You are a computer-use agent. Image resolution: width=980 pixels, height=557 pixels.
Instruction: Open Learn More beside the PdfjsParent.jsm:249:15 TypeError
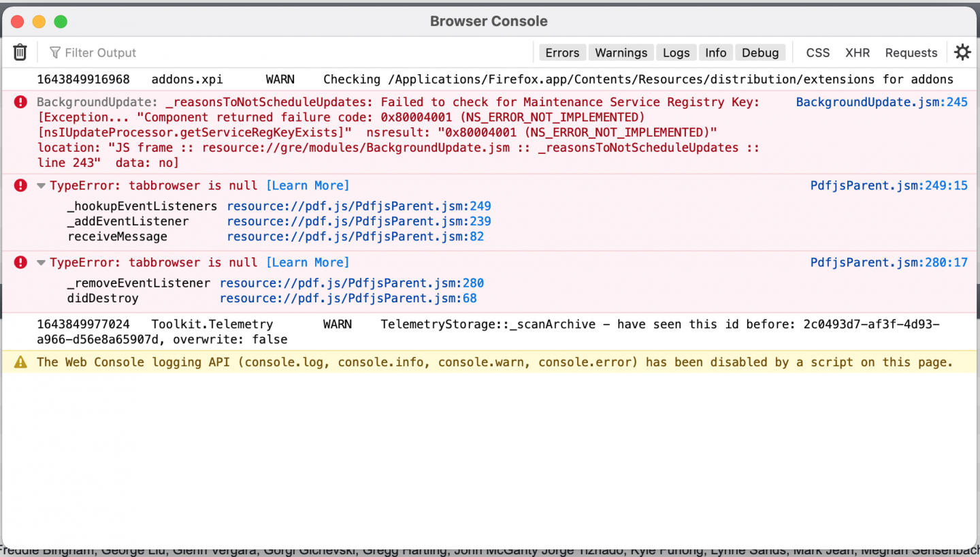click(x=308, y=185)
